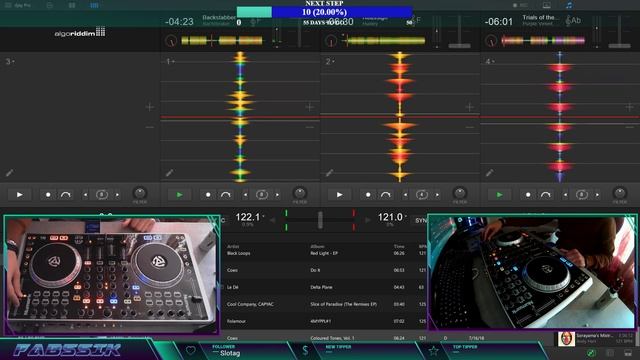The image size is (640, 360).
Task: Double the loop length on deck 4
Action: [x=598, y=195]
